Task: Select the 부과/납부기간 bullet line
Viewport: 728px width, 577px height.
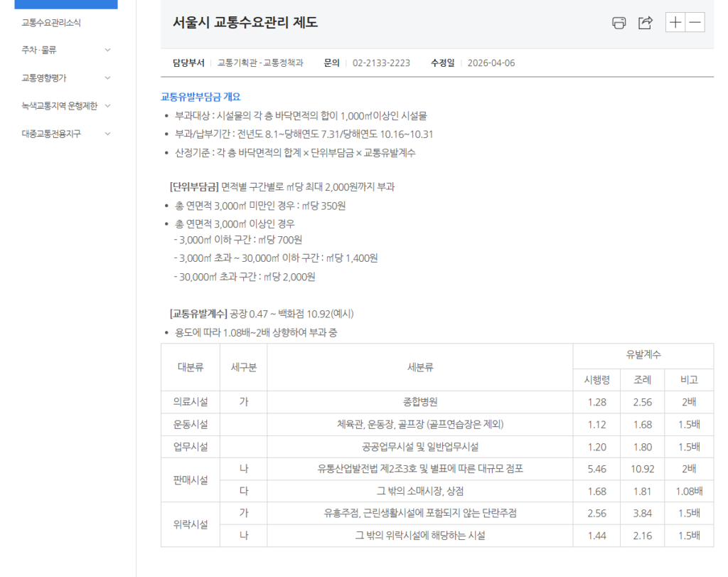Action: pyautogui.click(x=304, y=134)
